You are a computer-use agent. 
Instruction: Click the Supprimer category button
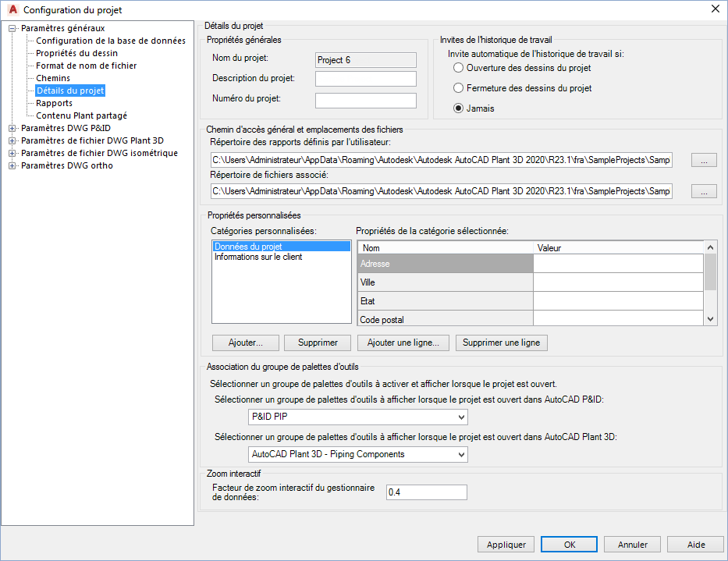(318, 343)
